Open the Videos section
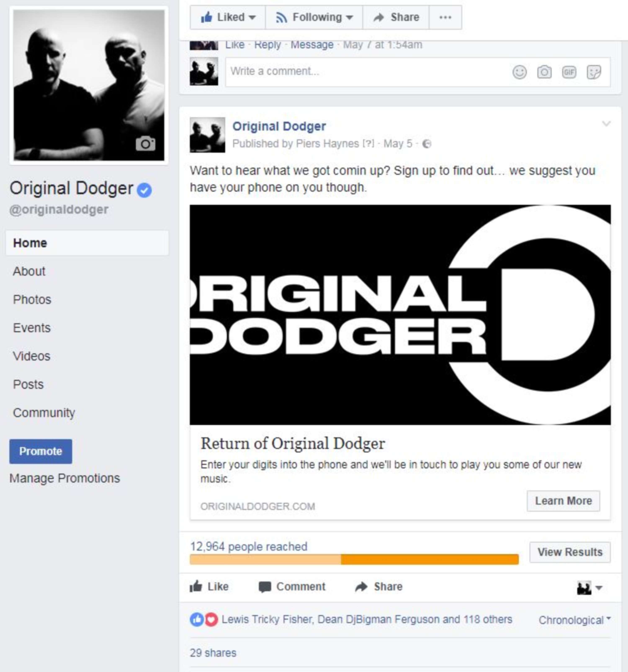 (x=31, y=356)
